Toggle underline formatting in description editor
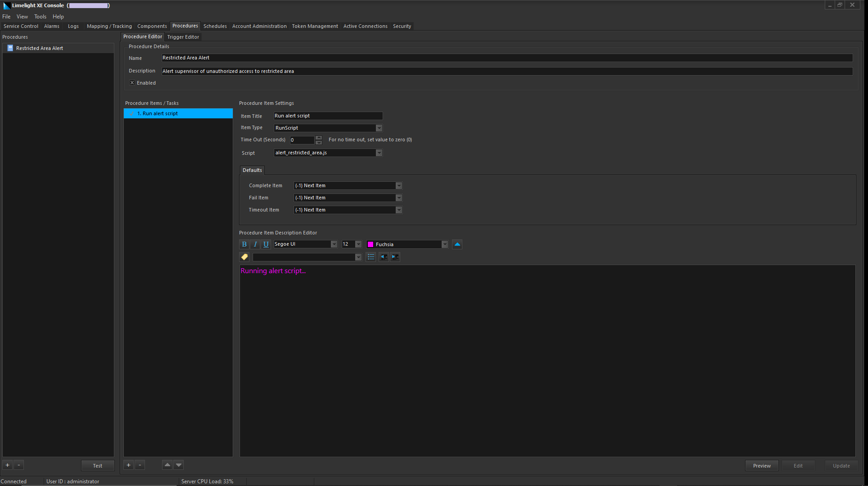868x486 pixels. coord(266,244)
